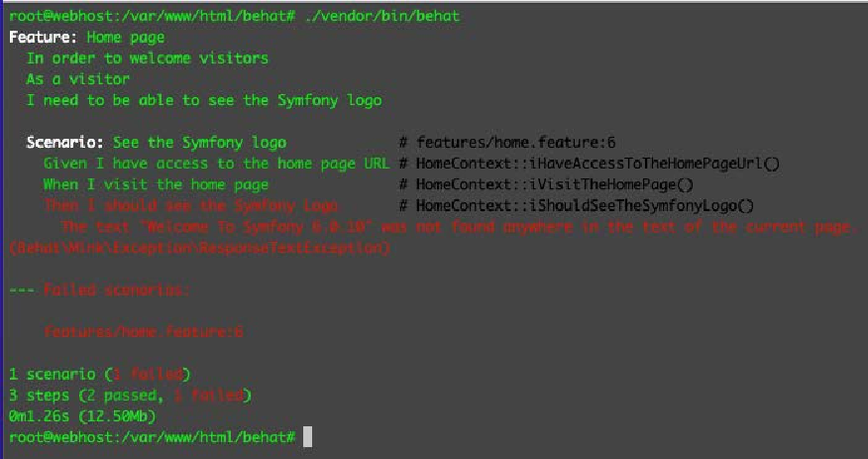Click the 'As a visitor' line
This screenshot has height=459, width=868.
coord(77,79)
